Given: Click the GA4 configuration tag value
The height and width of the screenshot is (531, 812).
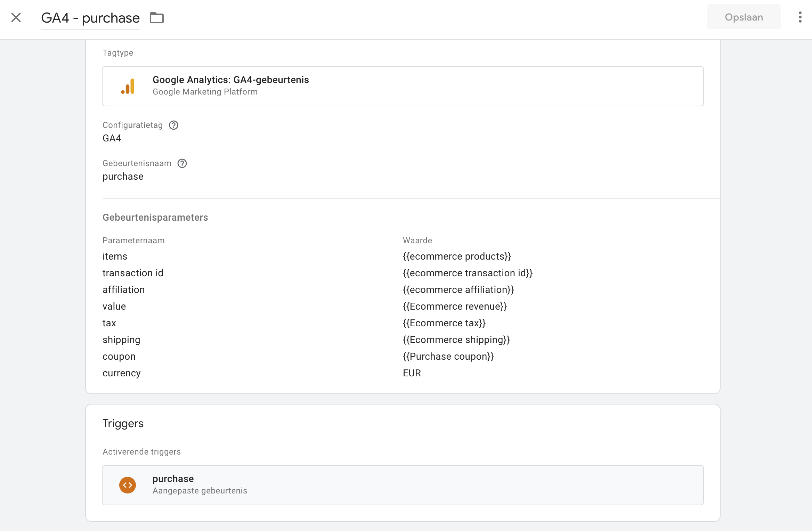Looking at the screenshot, I should tap(112, 138).
